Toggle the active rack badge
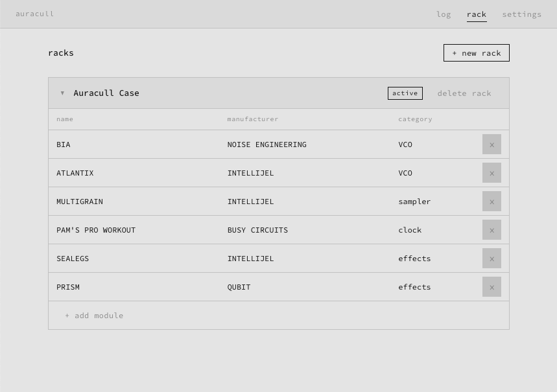The height and width of the screenshot is (392, 557). coord(405,93)
